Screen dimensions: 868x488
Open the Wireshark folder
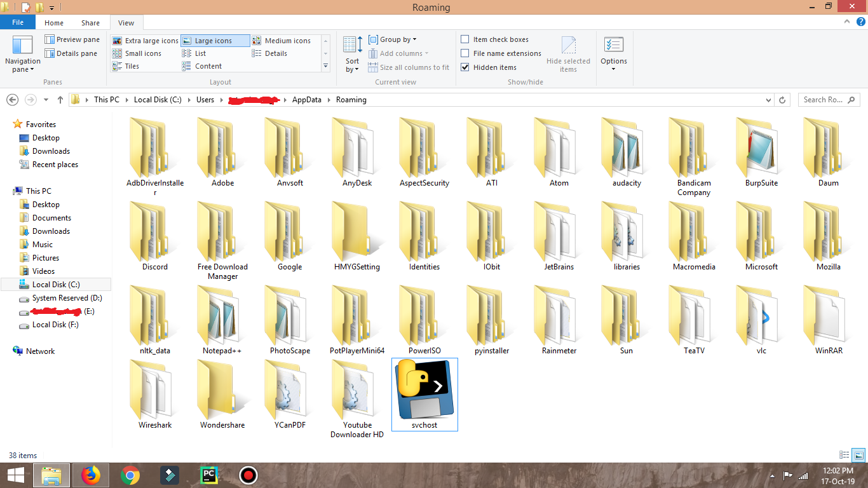point(155,394)
